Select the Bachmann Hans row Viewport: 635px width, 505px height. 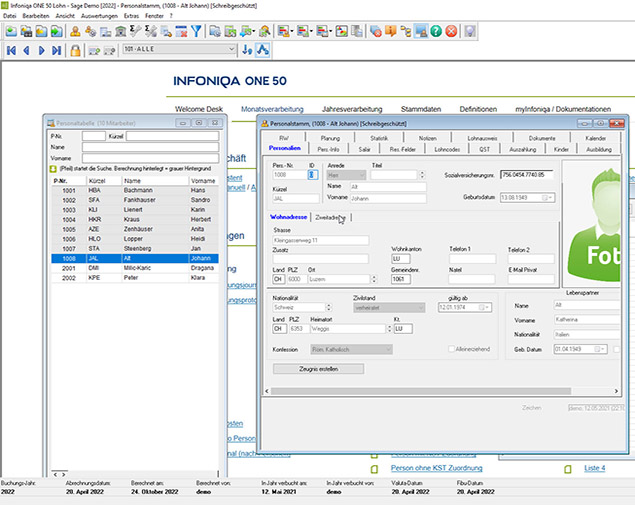135,190
